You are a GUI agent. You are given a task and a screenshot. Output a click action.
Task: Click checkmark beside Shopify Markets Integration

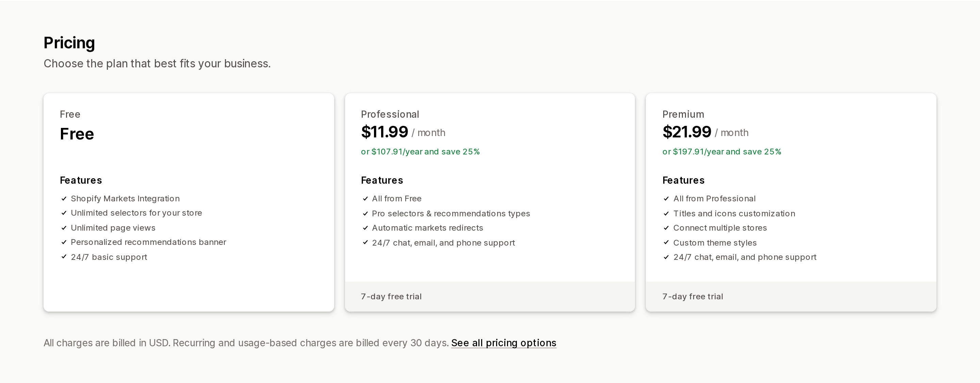[64, 199]
